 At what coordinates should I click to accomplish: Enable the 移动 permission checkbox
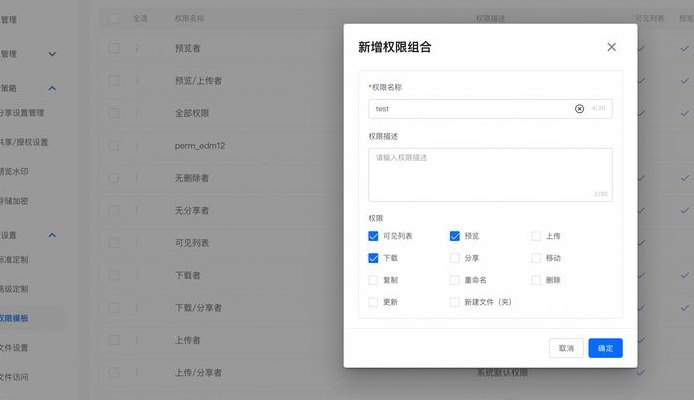536,258
